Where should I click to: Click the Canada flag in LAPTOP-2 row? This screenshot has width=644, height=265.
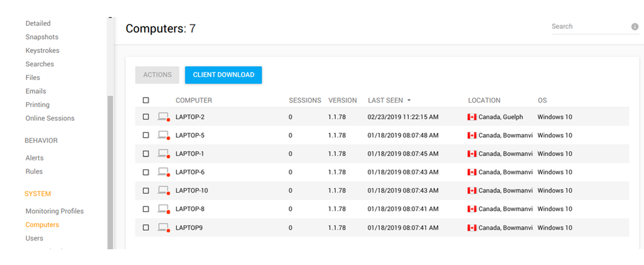pyautogui.click(x=472, y=117)
